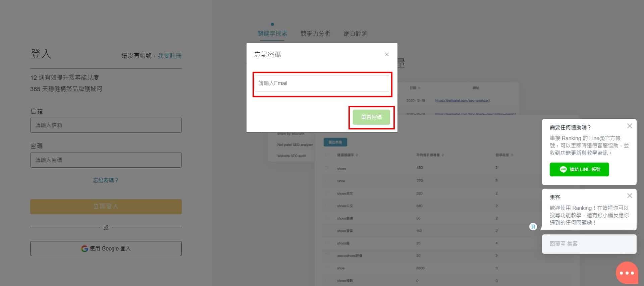Screen dimensions: 644x286
Task: Click the round Ranking avatar icon
Action: 533,227
